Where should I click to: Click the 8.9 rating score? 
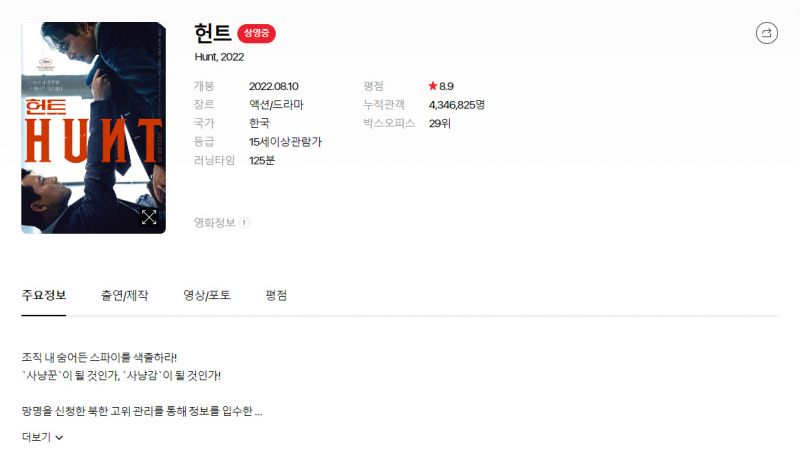[x=446, y=86]
